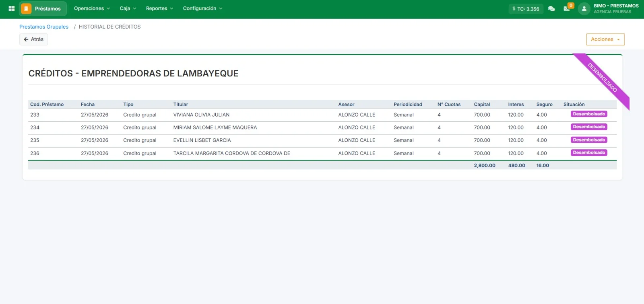Select loan code 235
Image resolution: width=644 pixels, height=304 pixels.
pyautogui.click(x=35, y=140)
